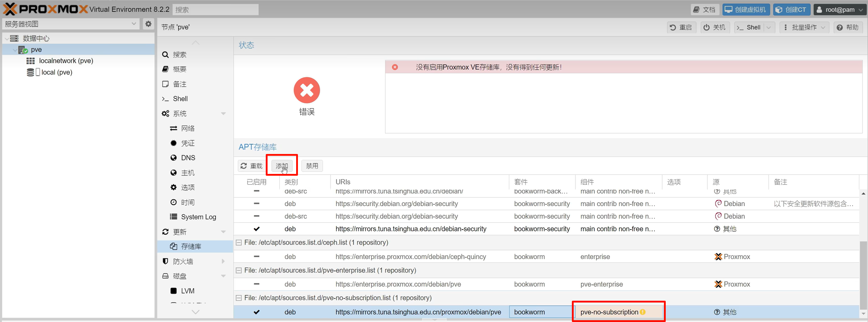868x322 pixels.
Task: Collapse the 数据中心 tree expander
Action: pyautogui.click(x=6, y=38)
